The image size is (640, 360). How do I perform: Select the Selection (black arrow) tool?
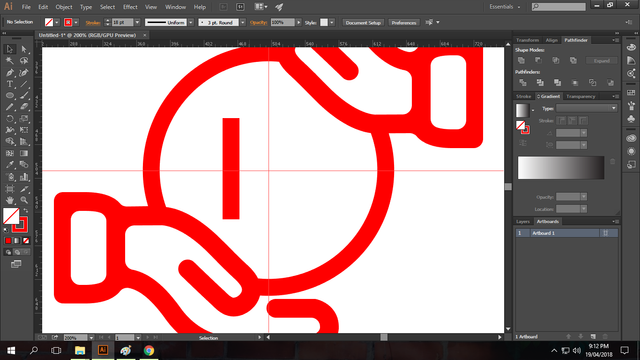pos(10,49)
